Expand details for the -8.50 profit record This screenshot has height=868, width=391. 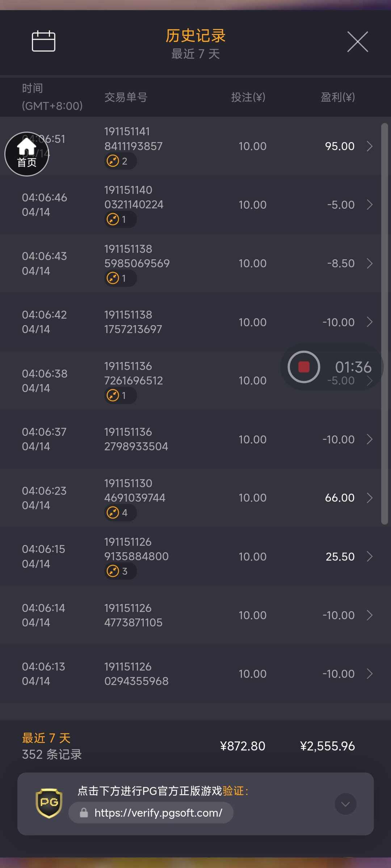pos(369,263)
